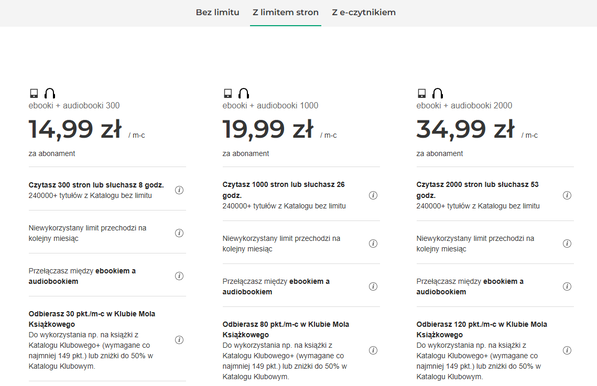Click 'Czytasz 300 stron lub słuchasz 8 godz.' text

[96, 185]
